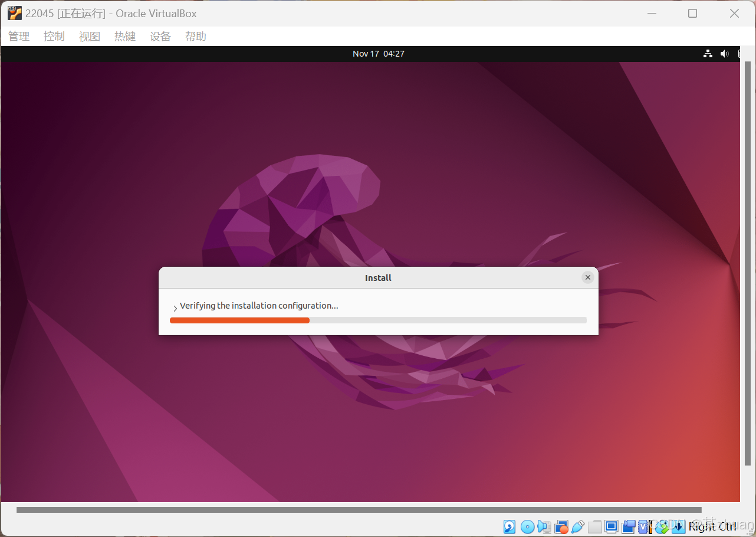Minimize the VirtualBox window
Image resolution: width=756 pixels, height=537 pixels.
652,13
